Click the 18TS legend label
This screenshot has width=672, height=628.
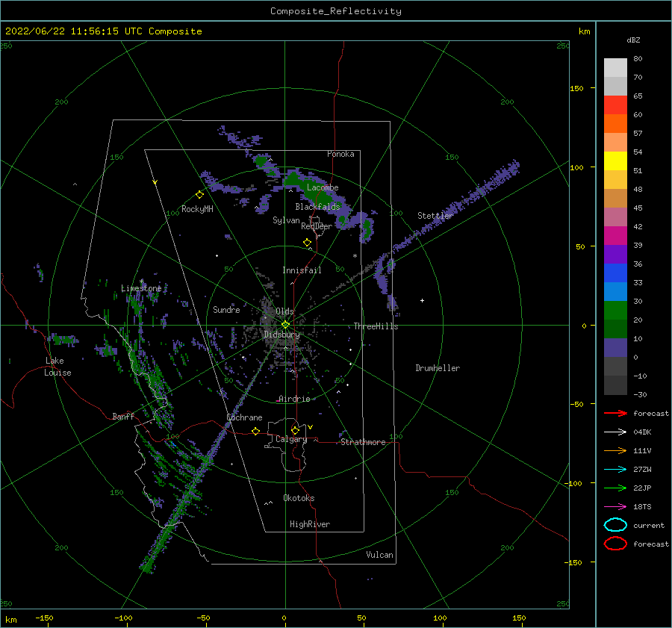(x=642, y=507)
